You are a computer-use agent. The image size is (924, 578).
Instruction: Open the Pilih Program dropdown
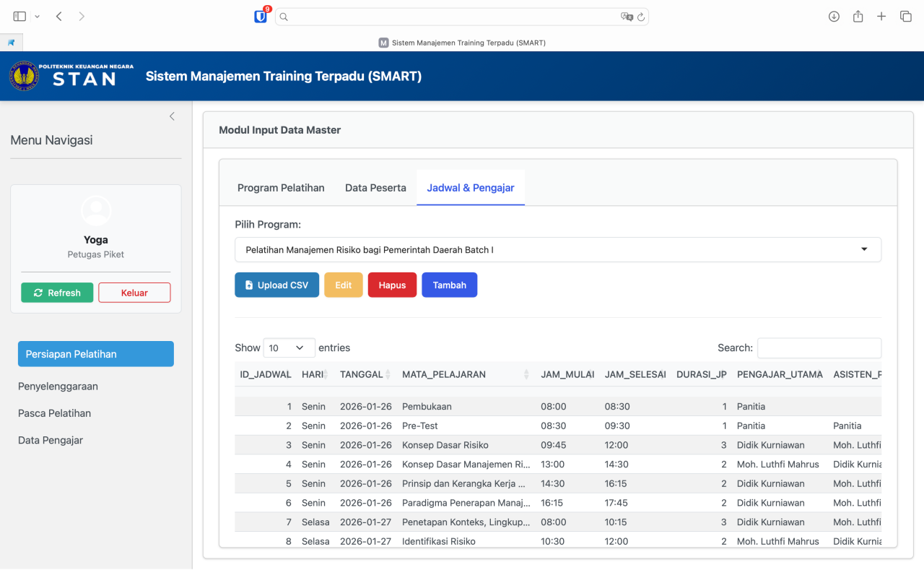(557, 249)
